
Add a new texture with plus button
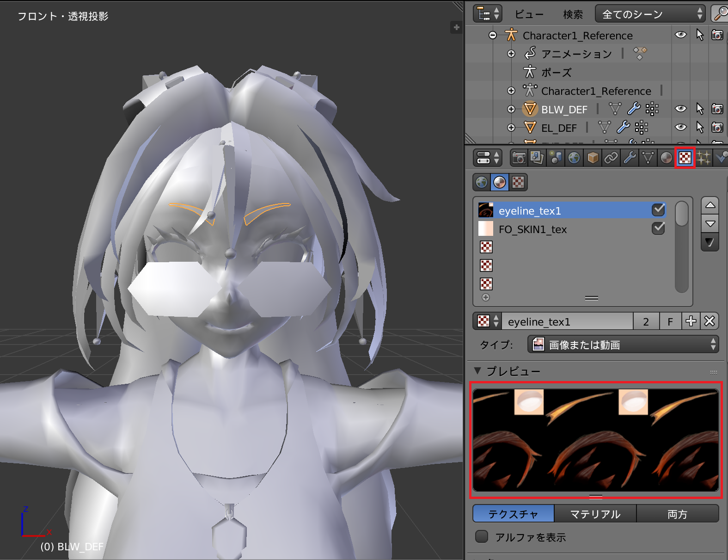tap(691, 321)
